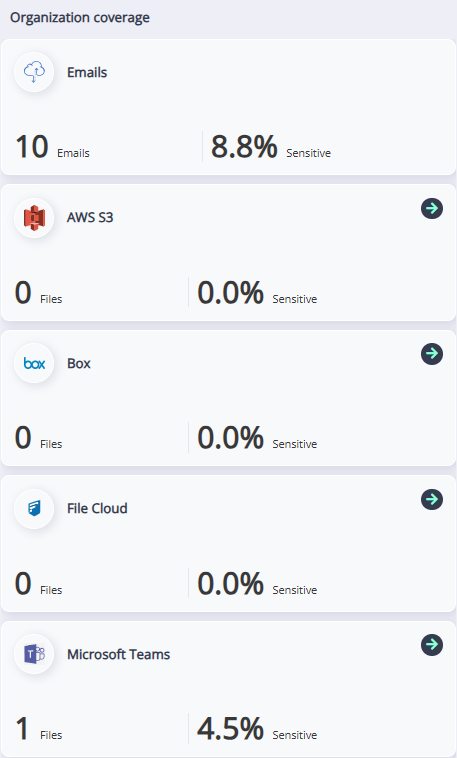457x758 pixels.
Task: Click the Microsoft Teams logo icon
Action: (x=34, y=654)
